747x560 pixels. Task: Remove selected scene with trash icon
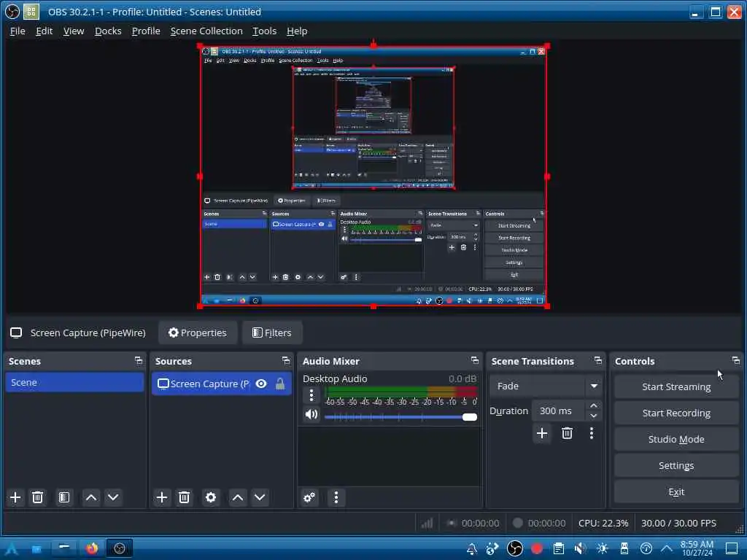(37, 497)
